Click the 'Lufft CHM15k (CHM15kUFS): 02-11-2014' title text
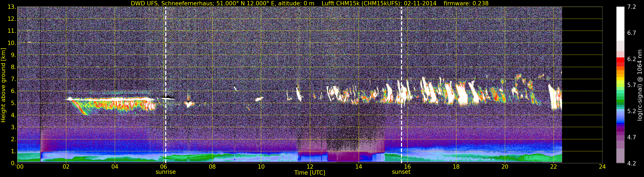Viewport: 644px width, 177px height. 379,3
